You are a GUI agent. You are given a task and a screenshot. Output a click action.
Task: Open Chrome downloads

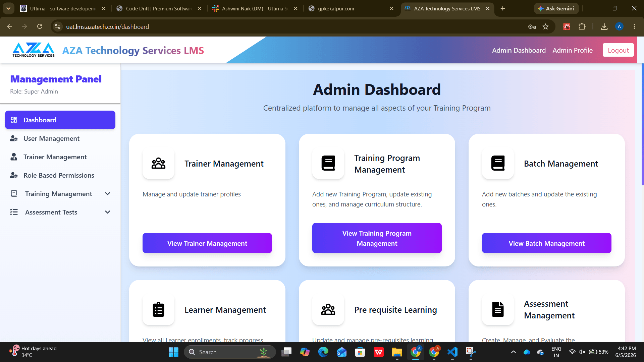point(604,27)
